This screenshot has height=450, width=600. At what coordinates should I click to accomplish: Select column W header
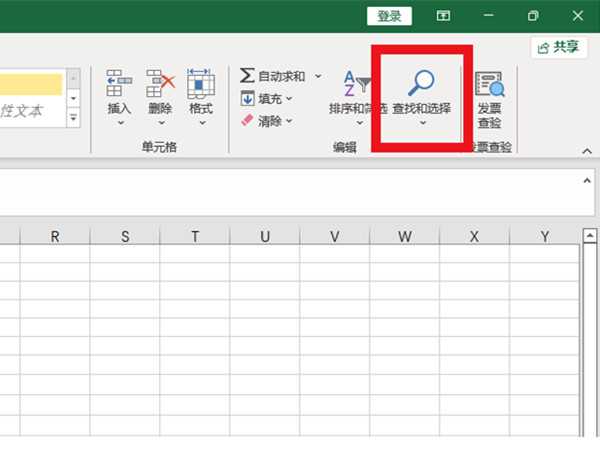coord(404,236)
